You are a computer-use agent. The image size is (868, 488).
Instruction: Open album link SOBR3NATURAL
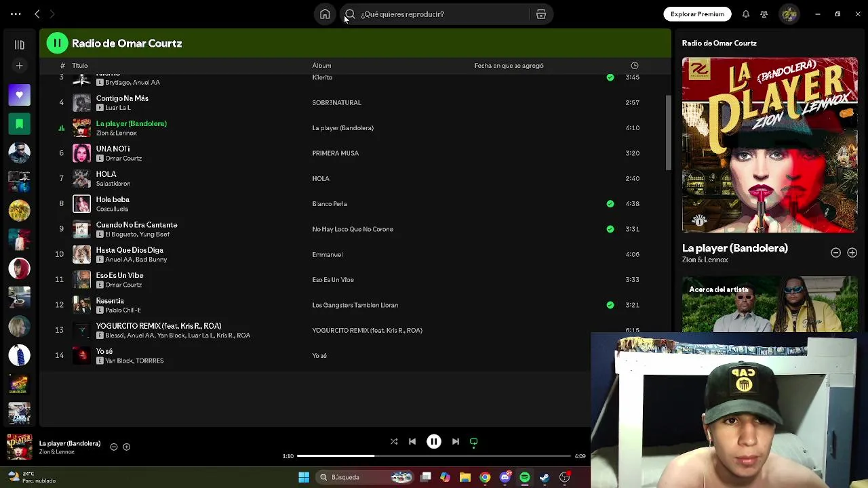pos(336,103)
